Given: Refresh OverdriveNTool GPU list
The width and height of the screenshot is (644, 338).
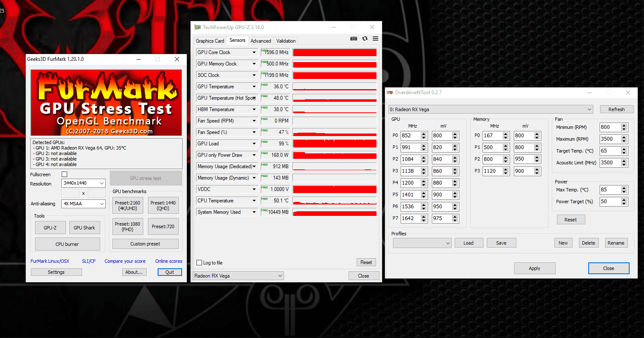Looking at the screenshot, I should click(617, 109).
